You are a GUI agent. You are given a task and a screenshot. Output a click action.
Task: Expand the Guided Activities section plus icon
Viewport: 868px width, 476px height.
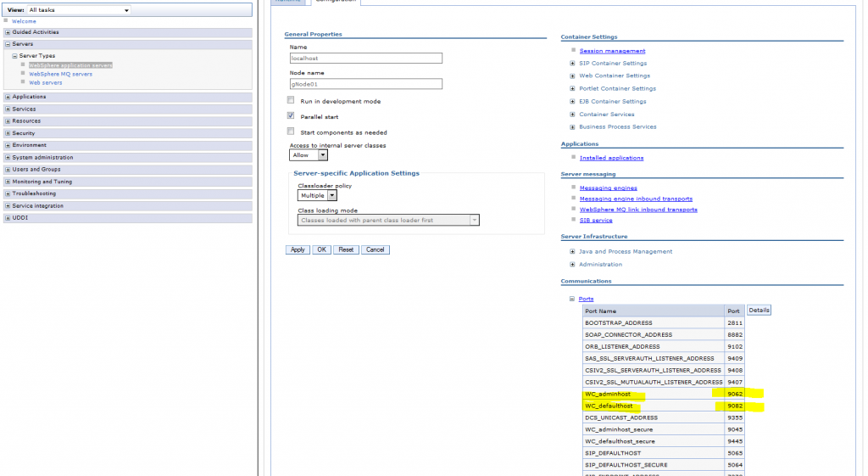tap(8, 33)
